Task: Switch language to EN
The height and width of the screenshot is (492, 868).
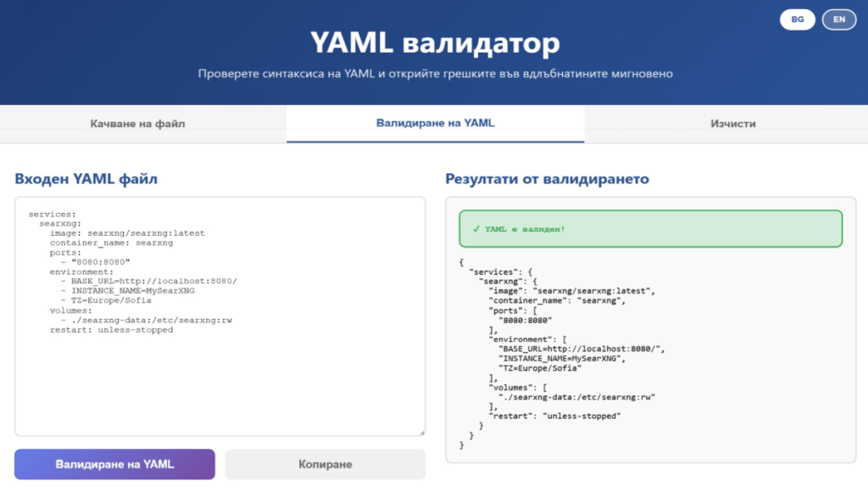Action: point(839,20)
